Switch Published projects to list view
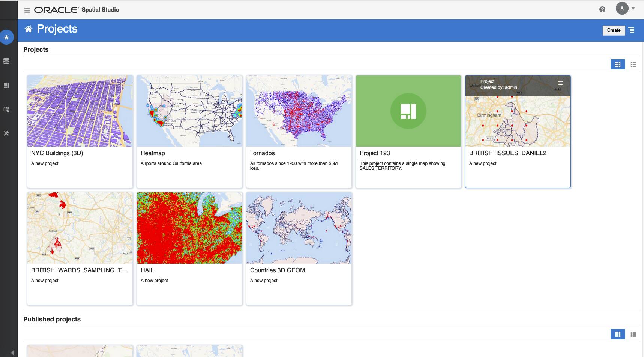The width and height of the screenshot is (644, 357). [634, 333]
